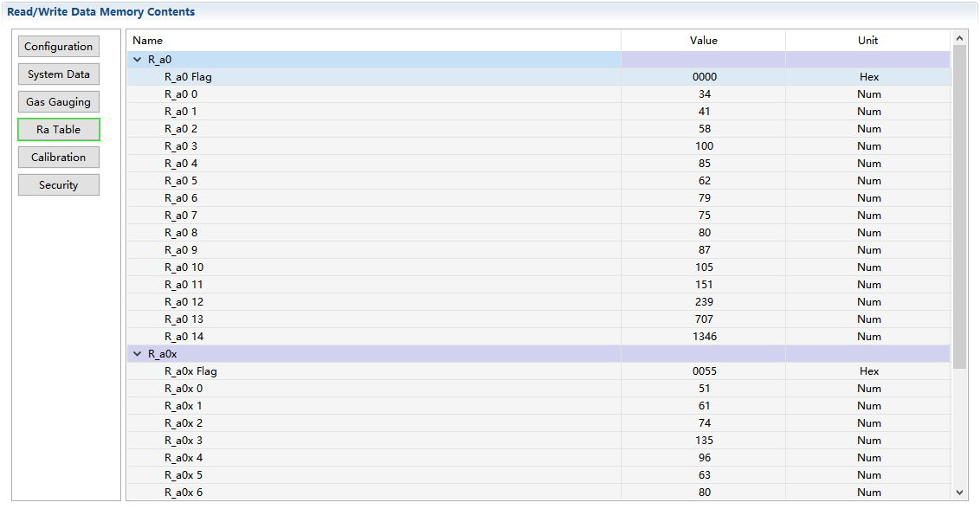Select the R_a0 1 row name
Screen dimensions: 980x509
pyautogui.click(x=181, y=112)
